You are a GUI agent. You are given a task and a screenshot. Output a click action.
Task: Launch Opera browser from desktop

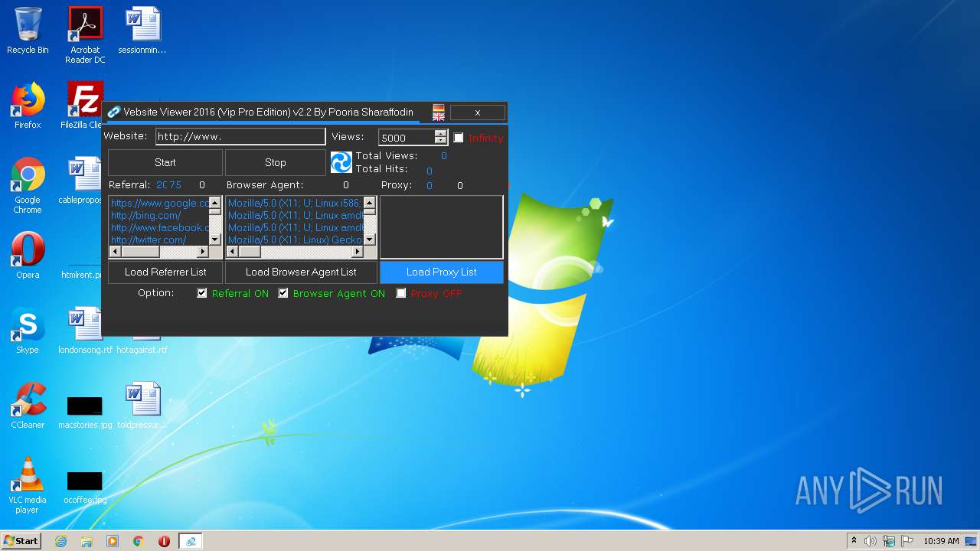click(x=28, y=256)
